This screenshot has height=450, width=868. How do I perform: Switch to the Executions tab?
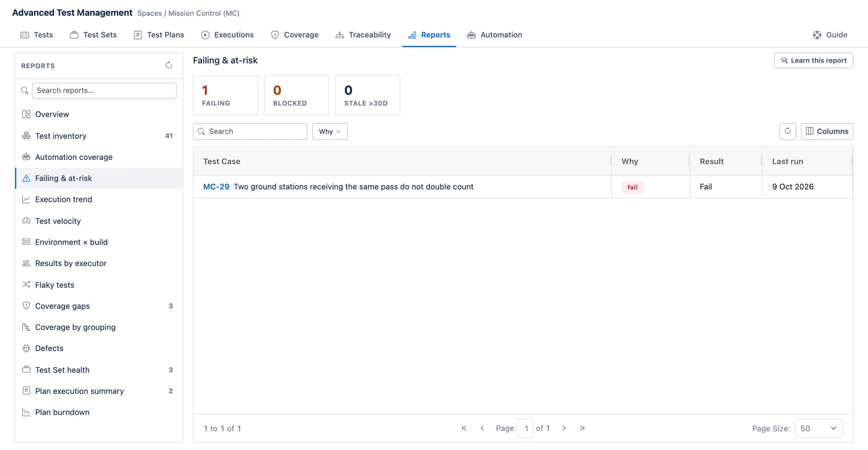click(x=227, y=35)
